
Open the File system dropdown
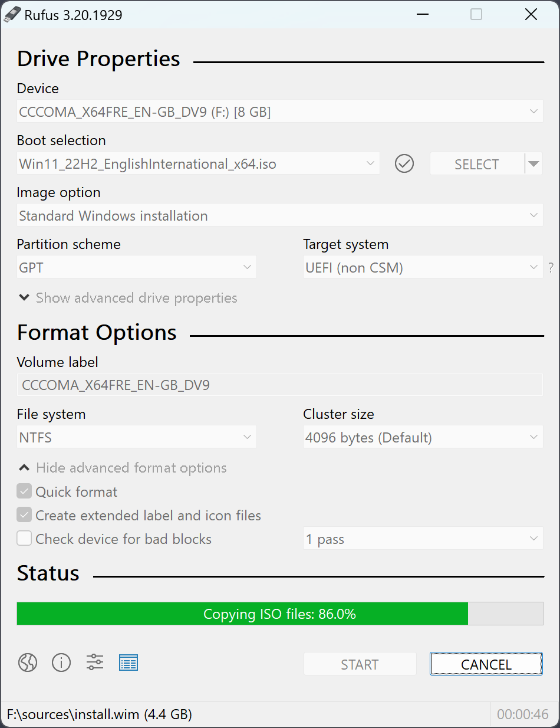point(136,437)
